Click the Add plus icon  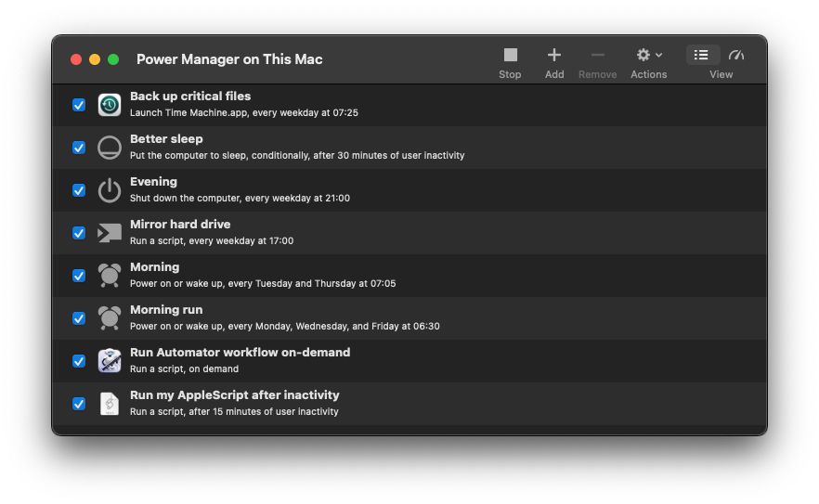(554, 55)
